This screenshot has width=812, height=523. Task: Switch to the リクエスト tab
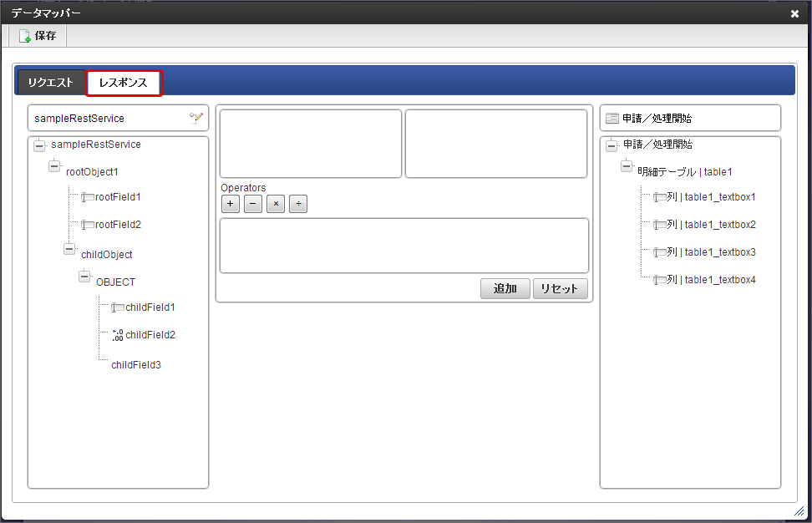[51, 83]
